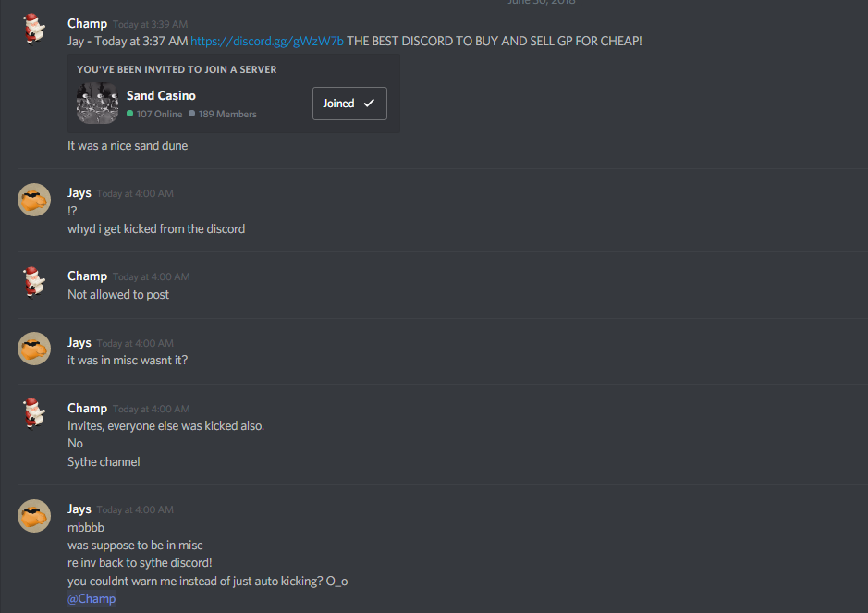Click the Champ username above "Invites, everyone else"

88,409
